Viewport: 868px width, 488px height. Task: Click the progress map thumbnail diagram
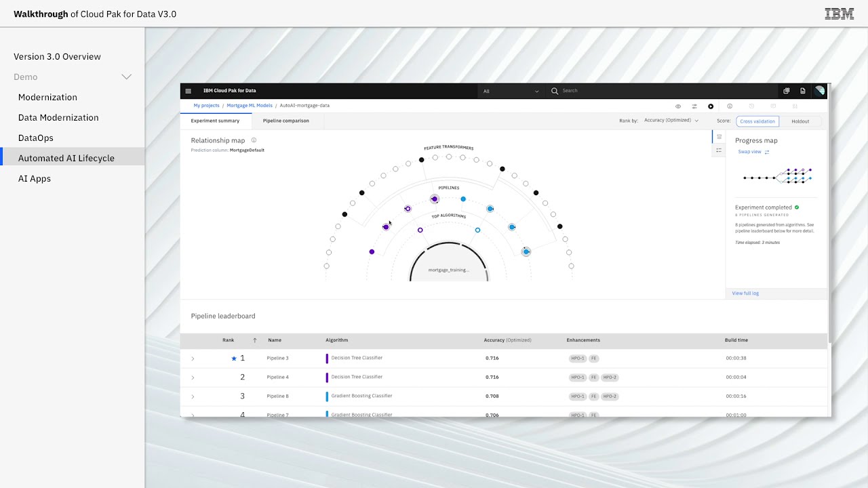pyautogui.click(x=778, y=176)
